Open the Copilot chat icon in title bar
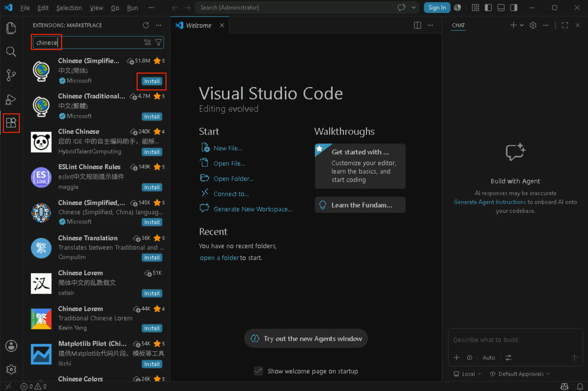Image resolution: width=588 pixels, height=391 pixels. click(402, 7)
